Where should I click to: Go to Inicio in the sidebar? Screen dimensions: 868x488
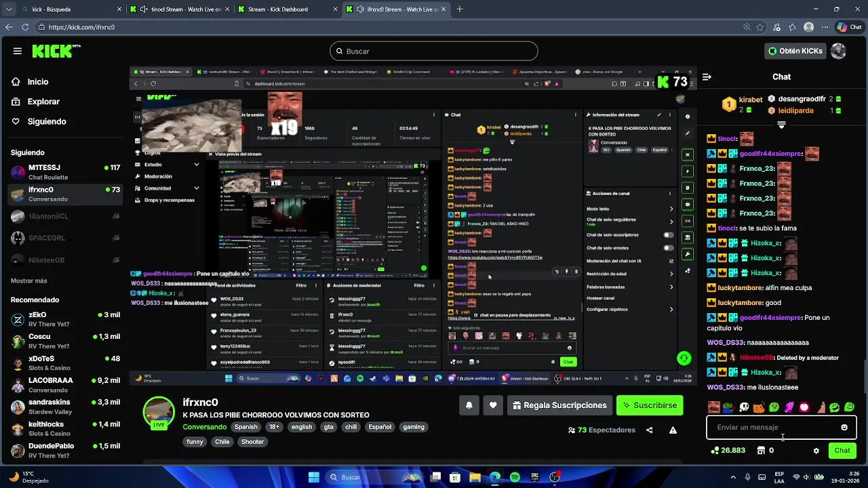pos(38,81)
